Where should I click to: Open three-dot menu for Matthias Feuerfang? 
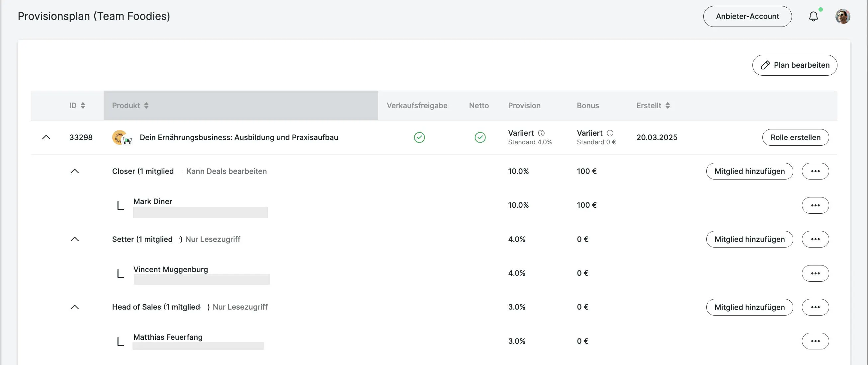(815, 341)
